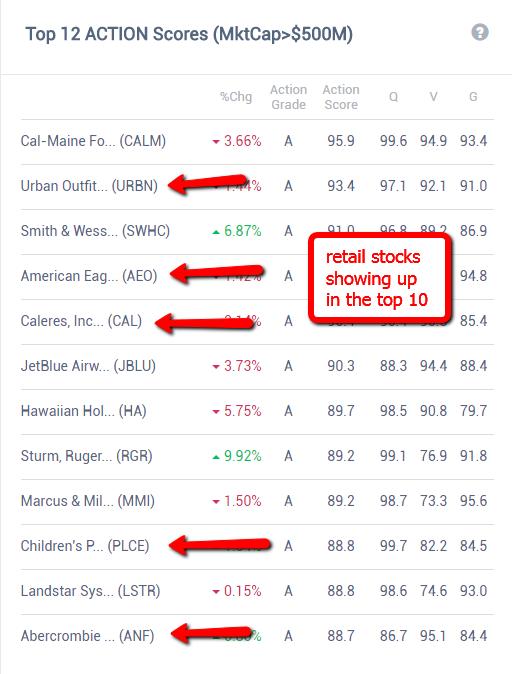Open Abercrombie (ANF) stock link

point(87,636)
